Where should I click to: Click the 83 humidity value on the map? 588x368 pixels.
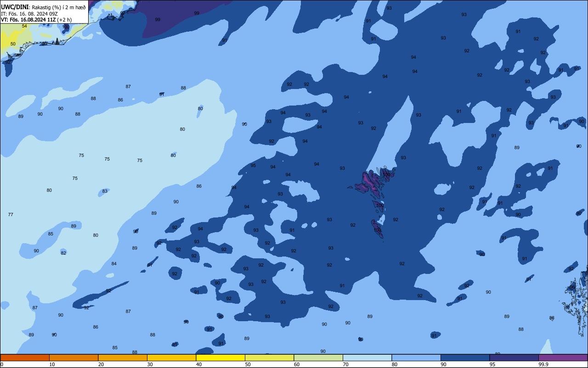coord(105,191)
